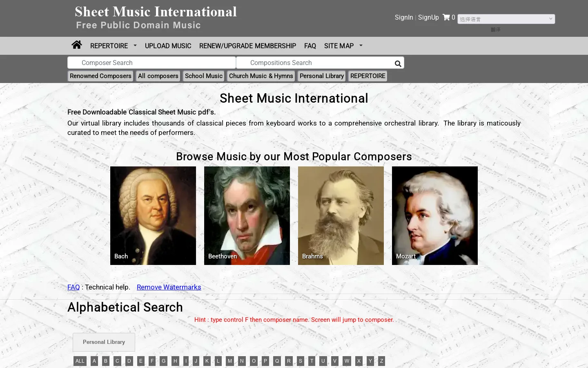This screenshot has width=588, height=368.
Task: Filter composers by letter H
Action: [175, 361]
